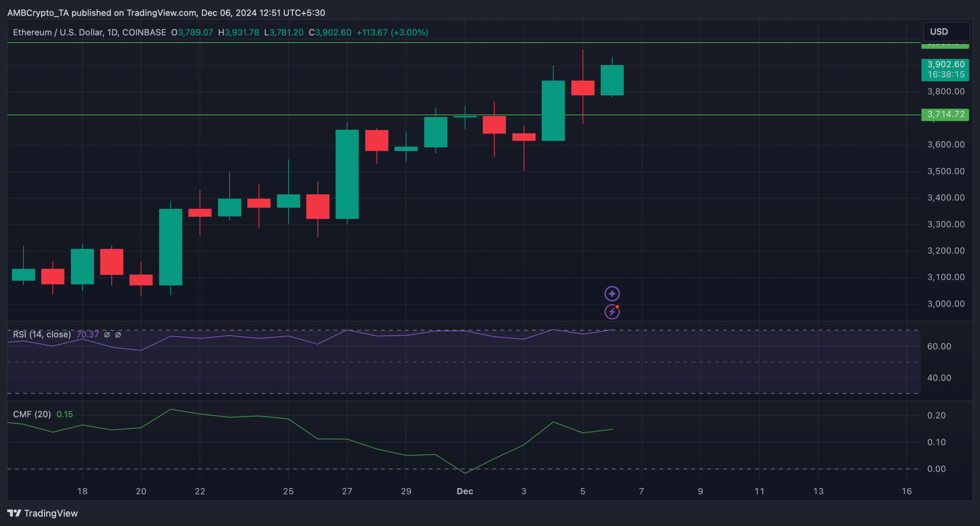Image resolution: width=980 pixels, height=526 pixels.
Task: Click the 3,800.00 price axis label
Action: pyautogui.click(x=946, y=91)
